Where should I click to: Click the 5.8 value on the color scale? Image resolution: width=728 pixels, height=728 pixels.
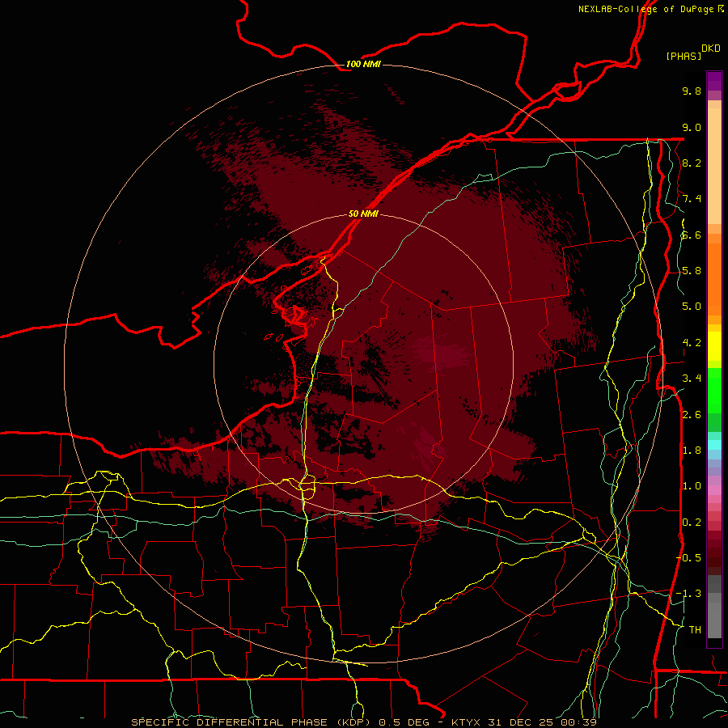tap(692, 271)
